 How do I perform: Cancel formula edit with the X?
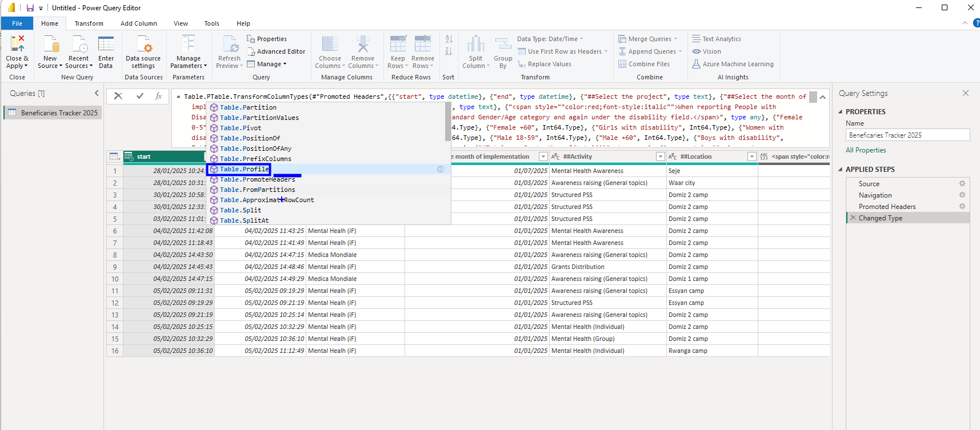pyautogui.click(x=118, y=96)
